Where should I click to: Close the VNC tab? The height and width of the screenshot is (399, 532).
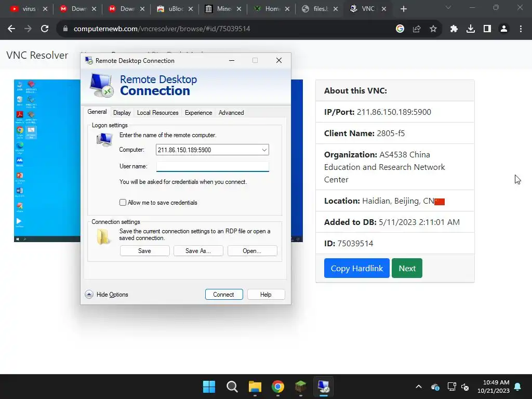[384, 9]
